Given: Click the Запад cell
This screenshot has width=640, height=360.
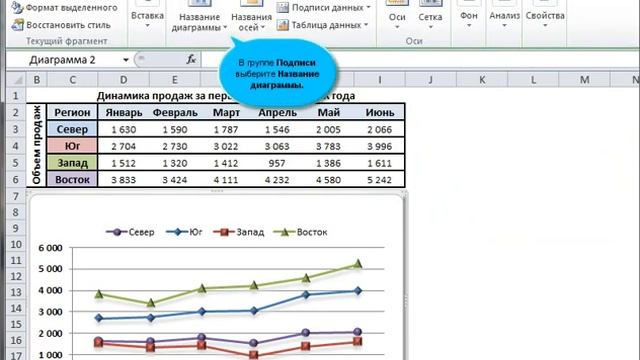Looking at the screenshot, I should [x=72, y=163].
